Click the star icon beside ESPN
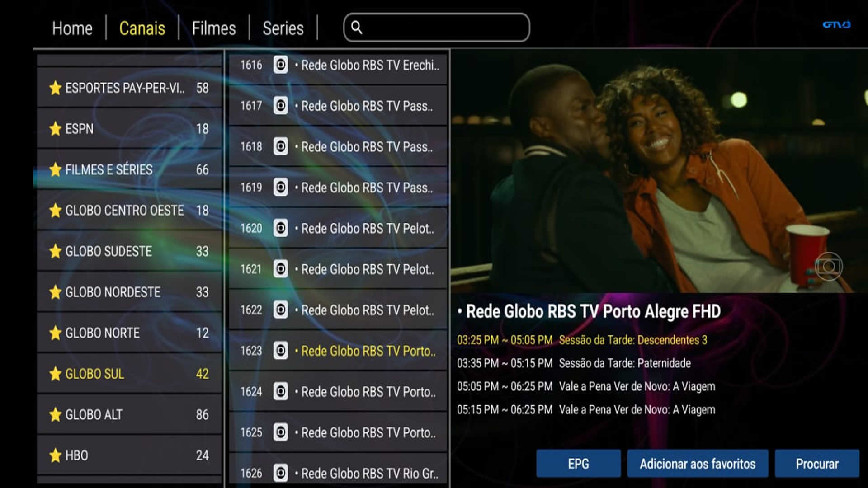Image resolution: width=868 pixels, height=488 pixels. [55, 129]
